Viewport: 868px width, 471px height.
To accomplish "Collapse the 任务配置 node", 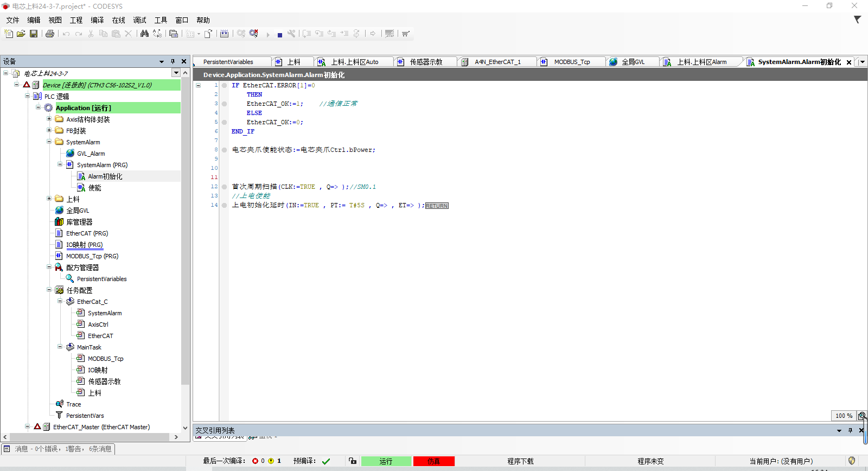I will (x=49, y=290).
